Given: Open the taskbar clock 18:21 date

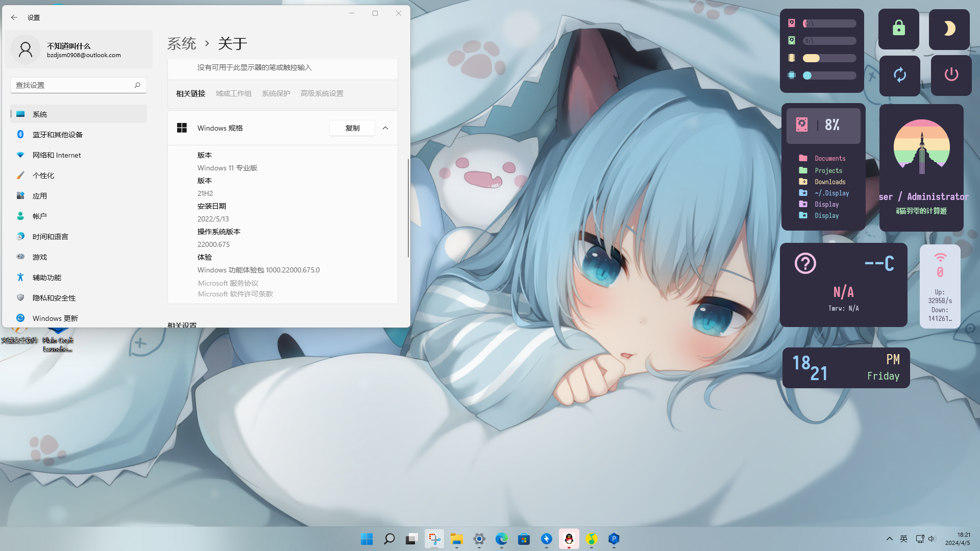Looking at the screenshot, I should (958, 539).
